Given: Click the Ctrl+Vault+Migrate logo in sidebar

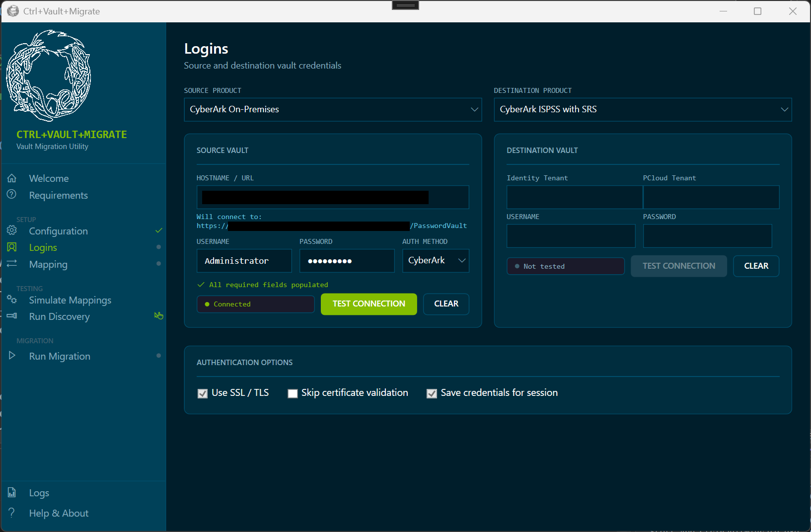Looking at the screenshot, I should [49, 76].
